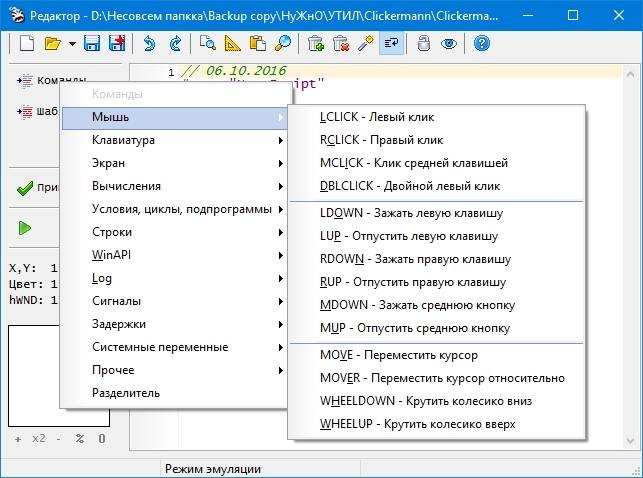Viewport: 643px width, 478px height.
Task: Expand the Строки submenu arrow
Action: (280, 232)
